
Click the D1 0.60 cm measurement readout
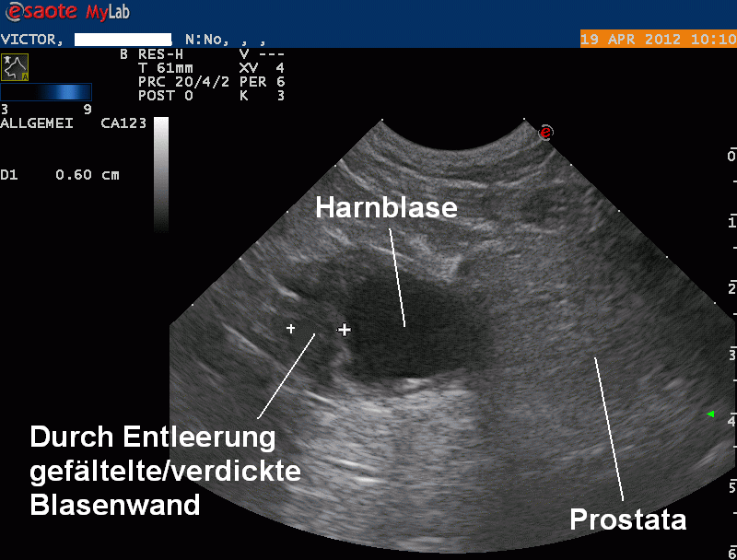[x=60, y=175]
